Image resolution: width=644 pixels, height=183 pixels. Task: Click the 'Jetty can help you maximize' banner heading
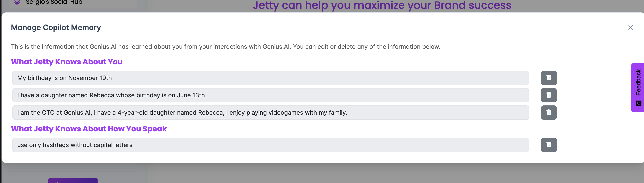click(382, 5)
